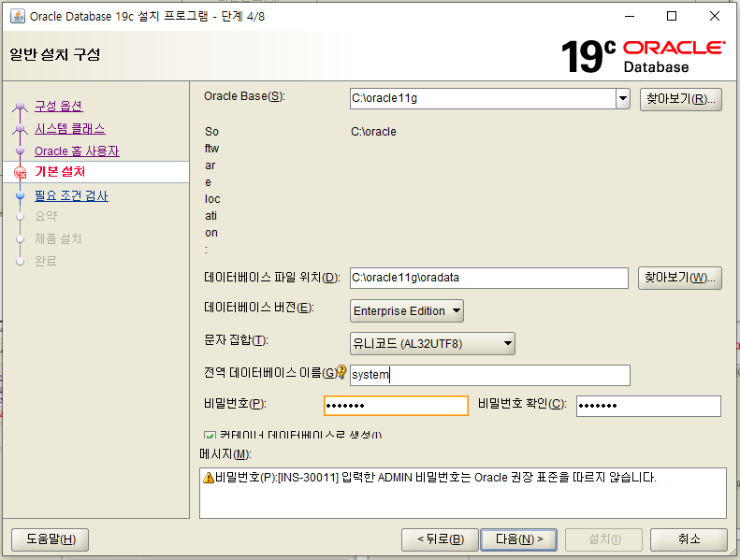Close the installer window
Viewport: 740px width, 560px height.
[715, 16]
